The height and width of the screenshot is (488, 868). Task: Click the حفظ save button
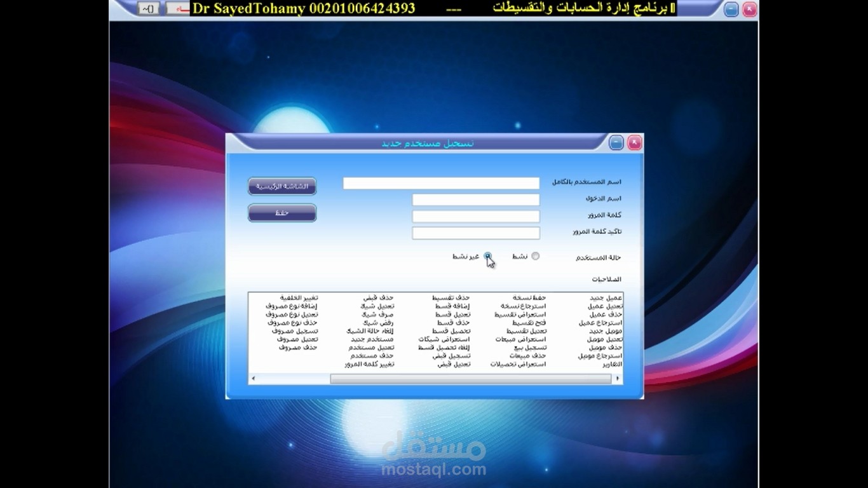282,213
